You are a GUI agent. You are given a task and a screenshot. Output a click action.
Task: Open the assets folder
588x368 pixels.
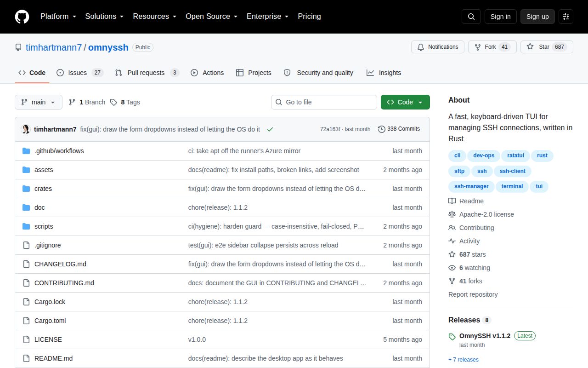point(44,170)
